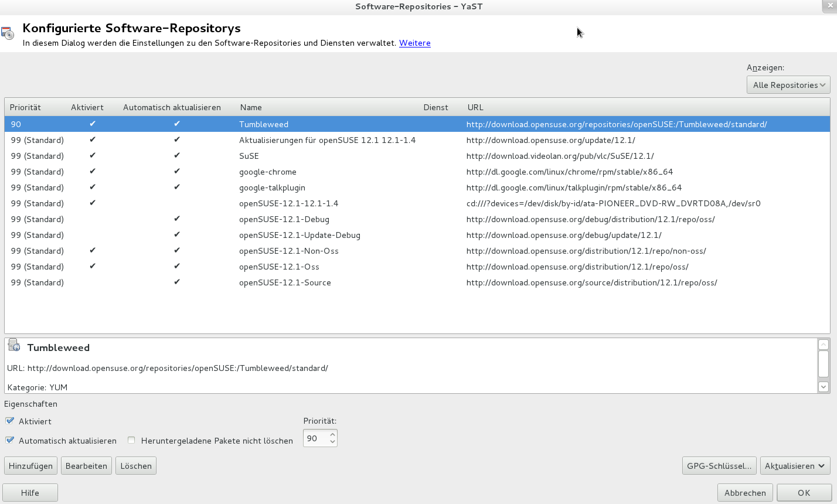This screenshot has height=504, width=837.
Task: Increase priority with spinner up arrow
Action: [332, 434]
